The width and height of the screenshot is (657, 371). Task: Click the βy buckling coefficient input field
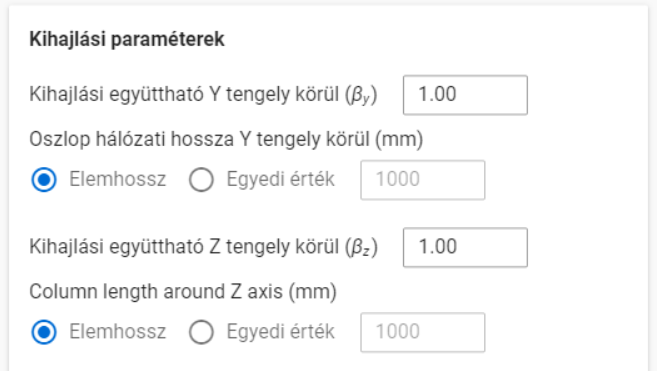[x=465, y=95]
